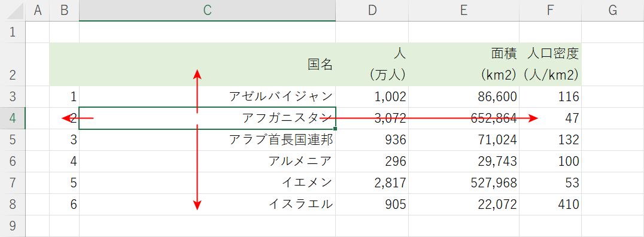This screenshot has width=644, height=237.
Task: Click the density cell 53
Action: 551,183
